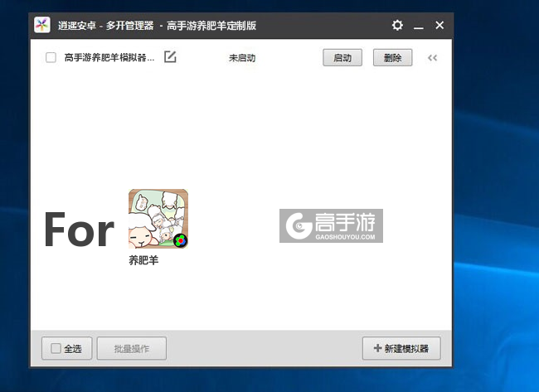
Task: Delete the emulator using 删除 button
Action: (x=392, y=57)
